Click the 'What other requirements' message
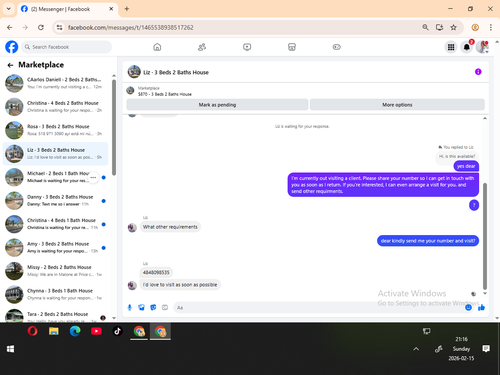The height and width of the screenshot is (375, 500). [x=170, y=227]
